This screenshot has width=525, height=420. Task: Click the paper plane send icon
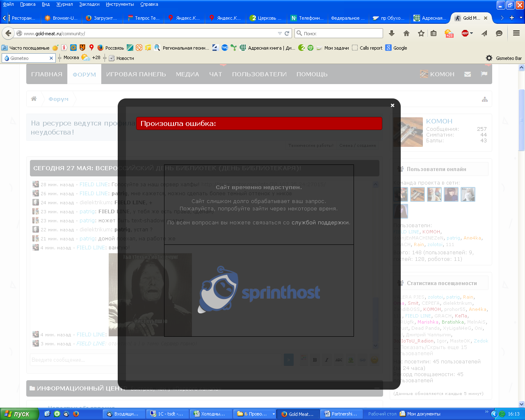click(x=484, y=34)
